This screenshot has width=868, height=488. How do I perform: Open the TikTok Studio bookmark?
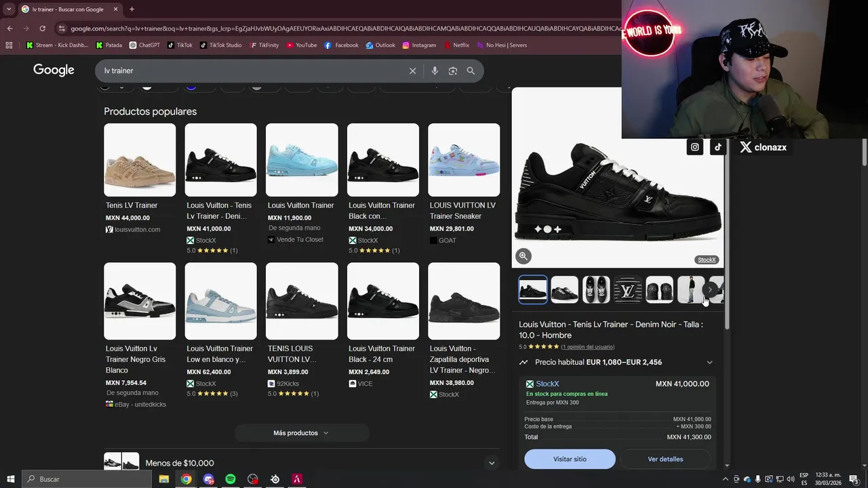pos(220,45)
